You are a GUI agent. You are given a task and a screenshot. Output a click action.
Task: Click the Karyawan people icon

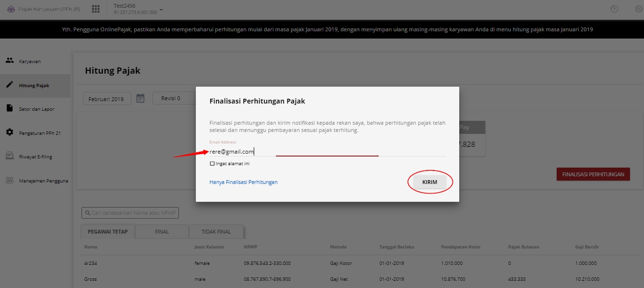pyautogui.click(x=9, y=61)
